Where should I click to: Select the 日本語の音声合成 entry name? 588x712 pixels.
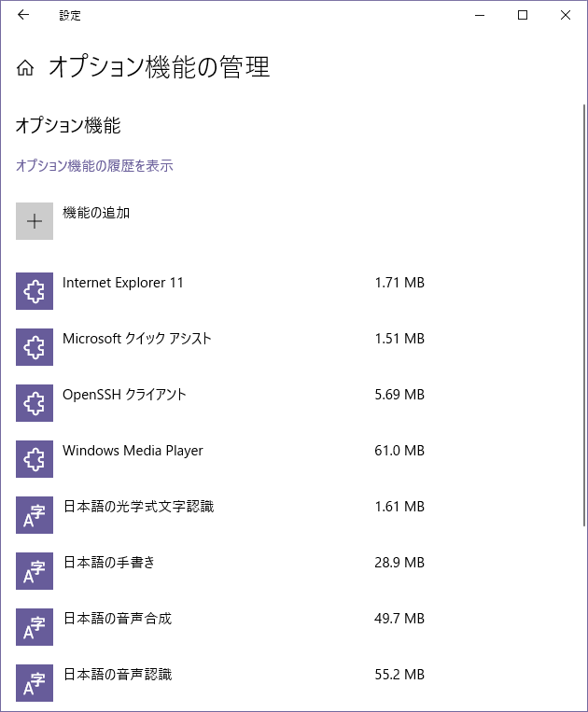click(118, 618)
